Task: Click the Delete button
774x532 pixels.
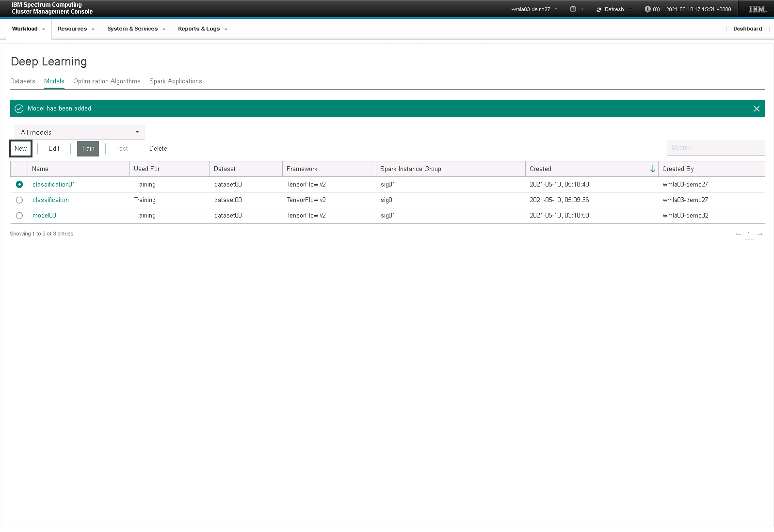Action: [158, 148]
